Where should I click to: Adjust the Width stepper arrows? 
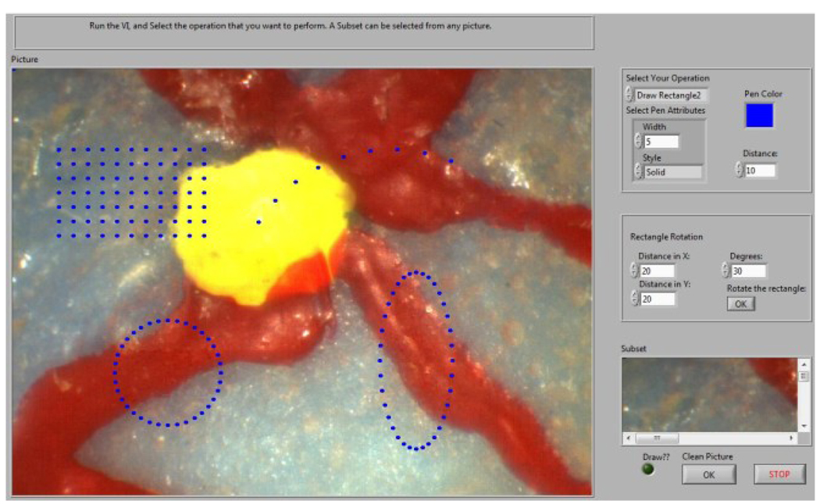[x=638, y=141]
